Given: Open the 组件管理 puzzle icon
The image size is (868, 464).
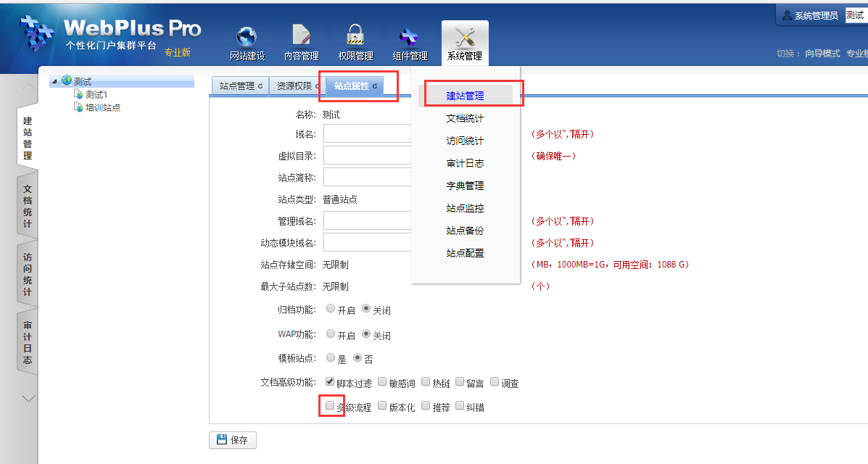Looking at the screenshot, I should (410, 36).
